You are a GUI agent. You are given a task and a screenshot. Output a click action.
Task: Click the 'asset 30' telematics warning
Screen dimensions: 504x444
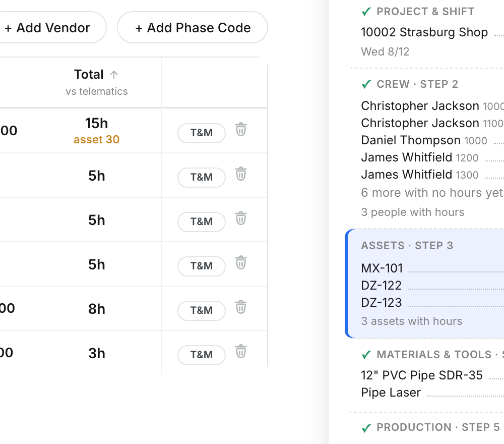click(x=96, y=139)
